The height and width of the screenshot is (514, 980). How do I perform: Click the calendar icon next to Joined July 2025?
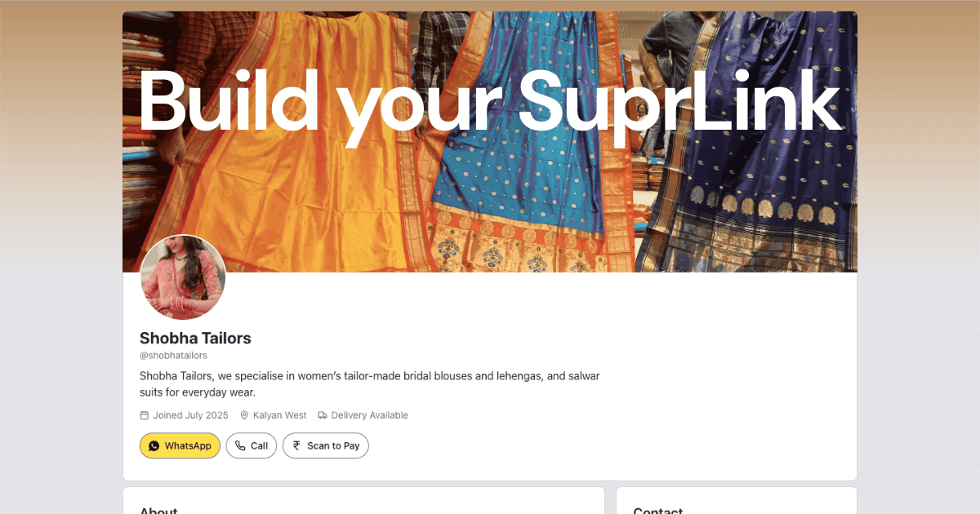click(x=145, y=414)
